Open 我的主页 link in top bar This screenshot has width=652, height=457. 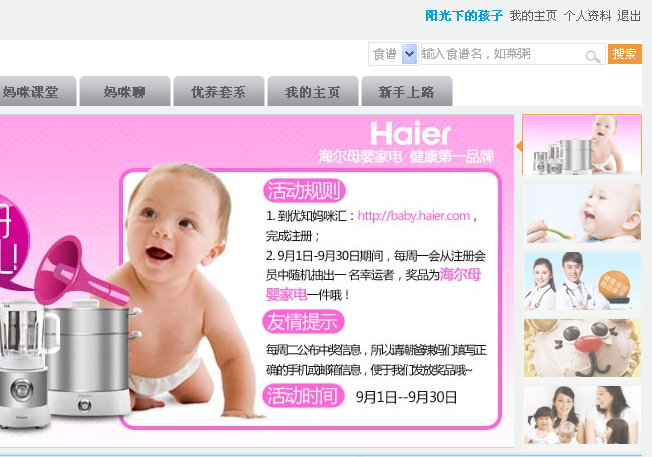point(533,16)
